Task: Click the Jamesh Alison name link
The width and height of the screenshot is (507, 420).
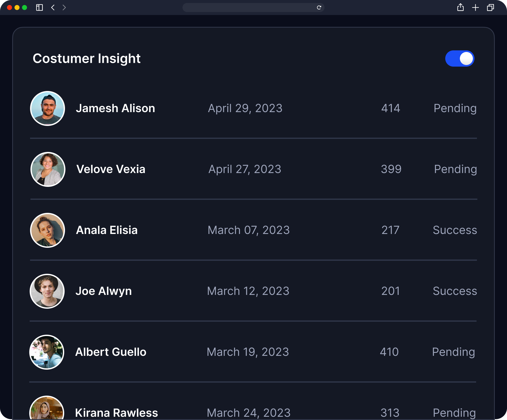Action: [116, 108]
